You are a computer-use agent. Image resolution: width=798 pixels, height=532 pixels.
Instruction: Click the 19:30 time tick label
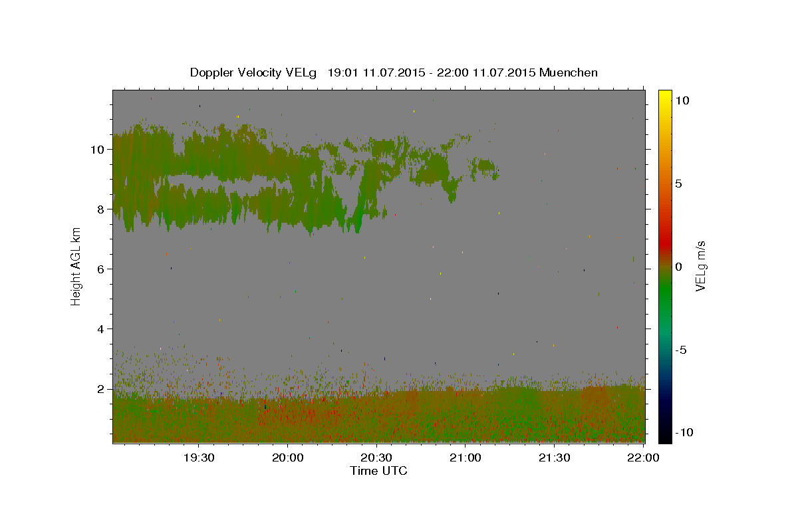click(198, 458)
